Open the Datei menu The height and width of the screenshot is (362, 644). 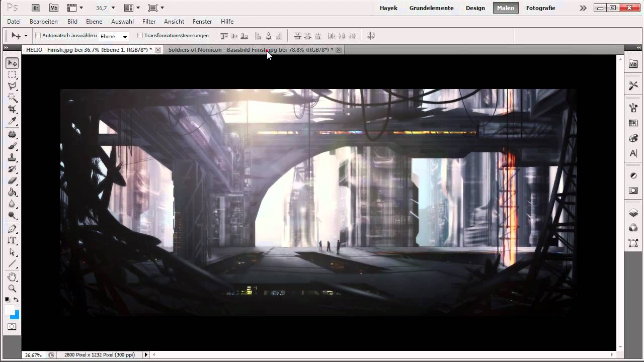(14, 22)
